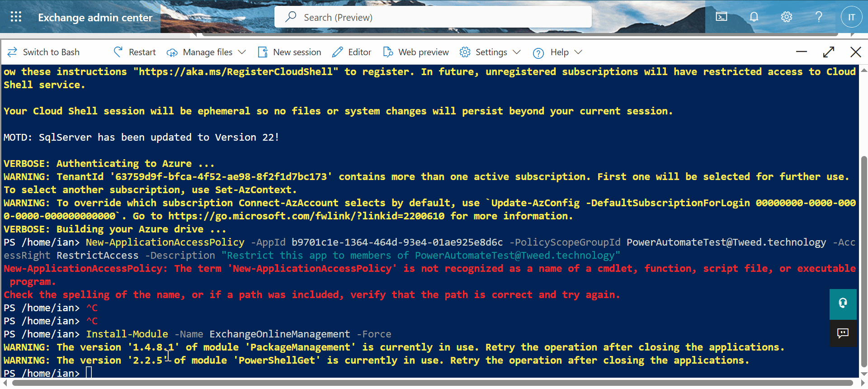The image size is (868, 389).
Task: Click the search magnifier icon
Action: pos(291,17)
